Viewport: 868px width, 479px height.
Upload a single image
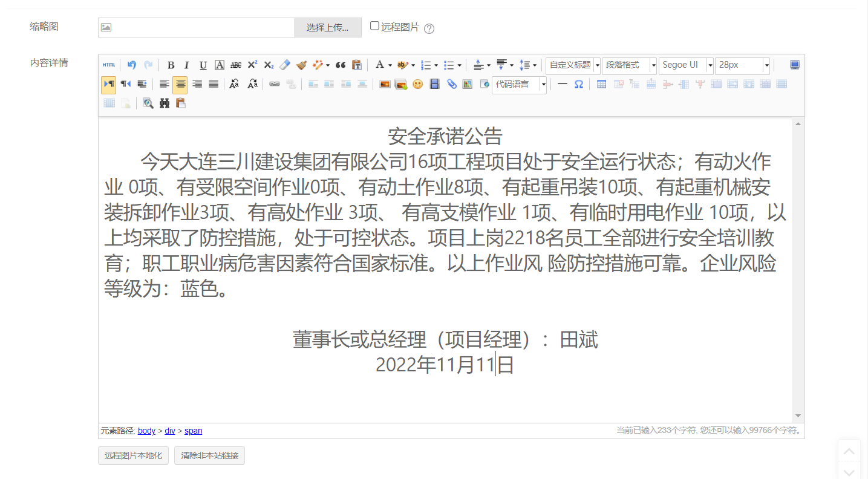click(x=385, y=84)
